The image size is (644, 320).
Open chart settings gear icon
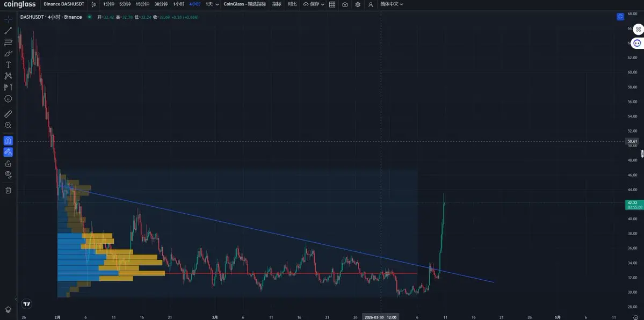coord(358,4)
